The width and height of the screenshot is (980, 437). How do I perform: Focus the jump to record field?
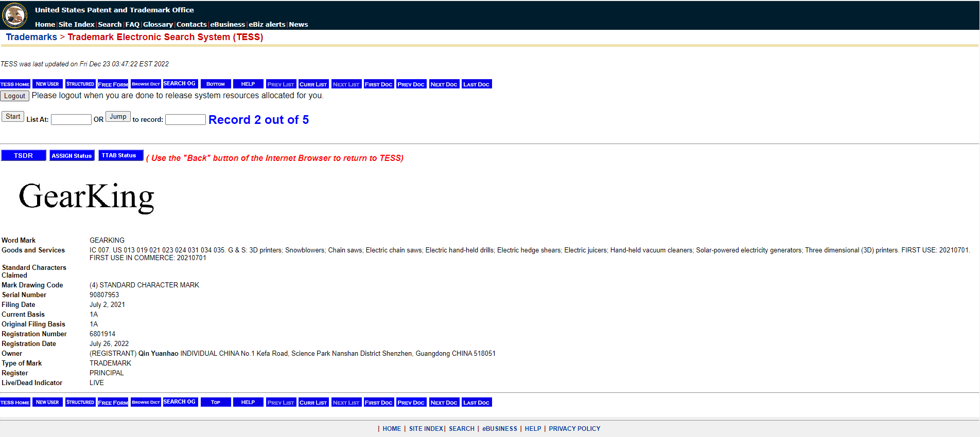coord(185,119)
